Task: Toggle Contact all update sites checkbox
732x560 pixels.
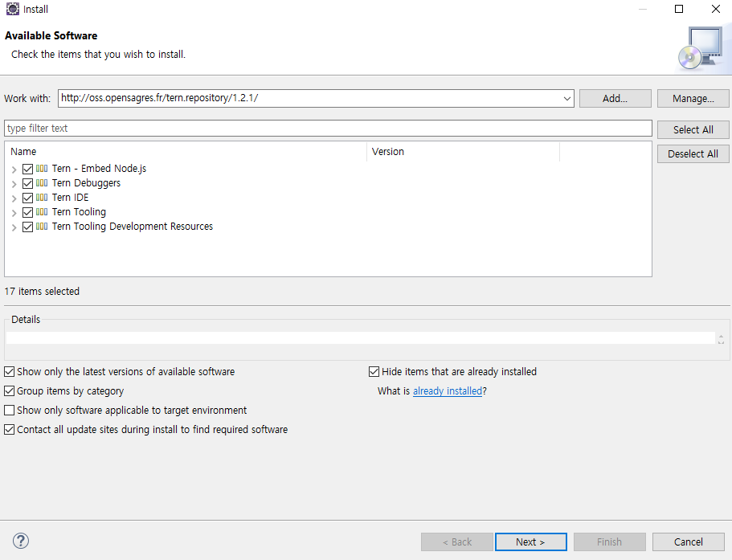Action: click(x=10, y=429)
